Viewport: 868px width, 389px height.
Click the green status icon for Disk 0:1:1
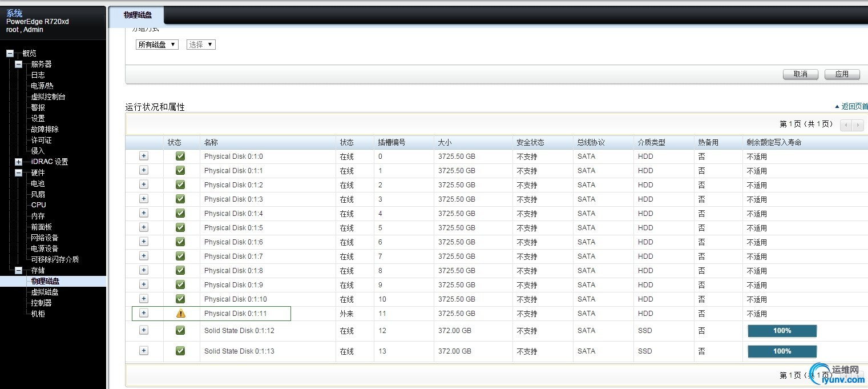tap(180, 170)
